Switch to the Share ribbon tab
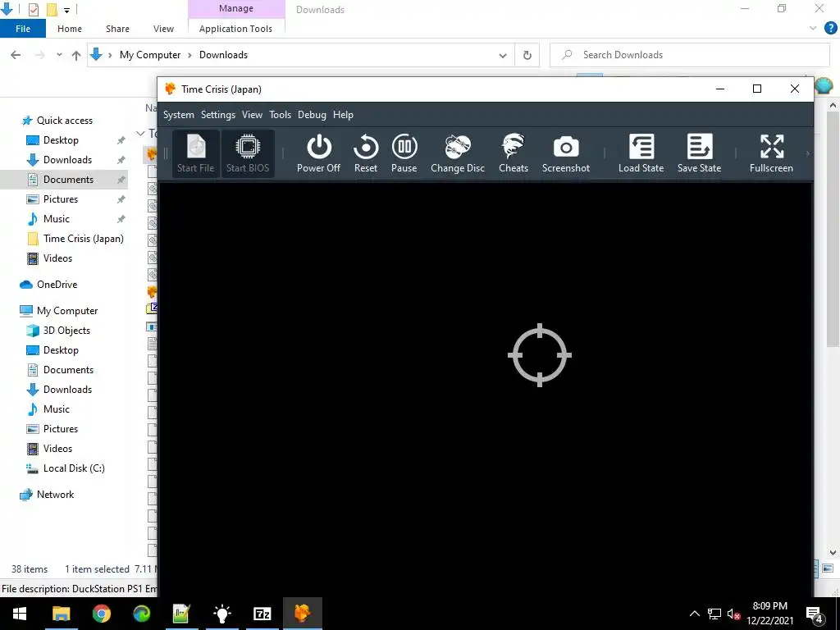 click(x=117, y=29)
